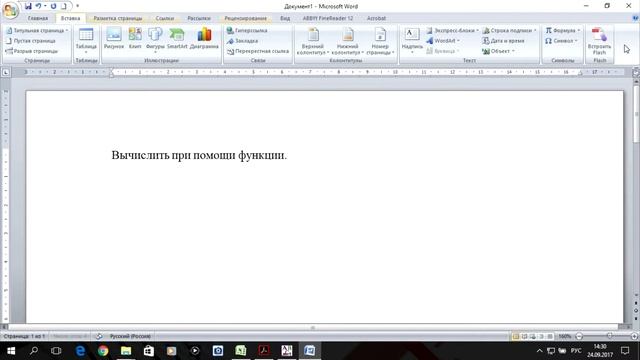Screen dimensions: 640x360
Task: Insert a Пустая страница
Action: coord(31,41)
